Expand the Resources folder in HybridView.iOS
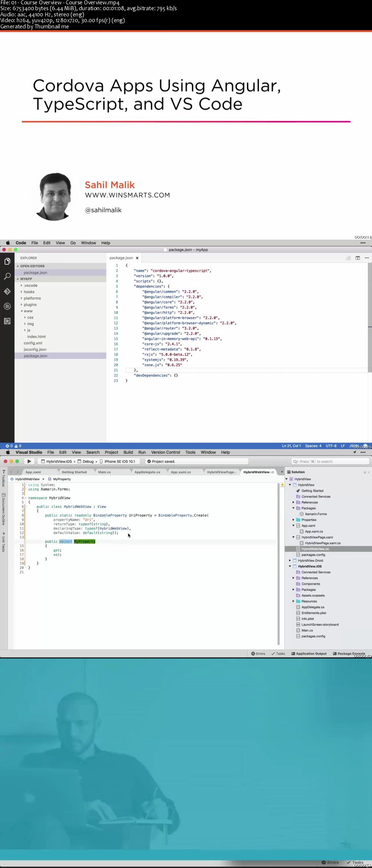 (294, 601)
